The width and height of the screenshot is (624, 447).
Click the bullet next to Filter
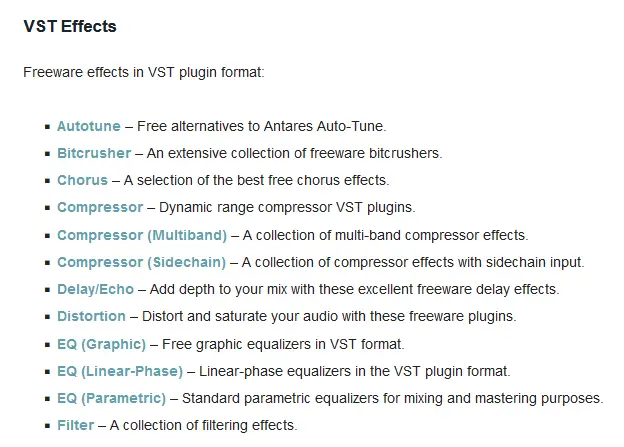(48, 426)
